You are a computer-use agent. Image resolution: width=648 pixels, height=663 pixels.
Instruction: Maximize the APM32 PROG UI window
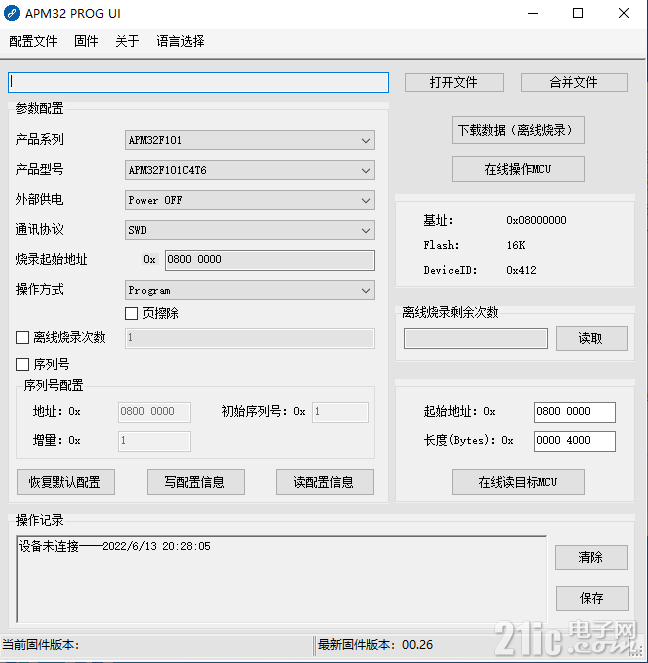click(x=578, y=14)
